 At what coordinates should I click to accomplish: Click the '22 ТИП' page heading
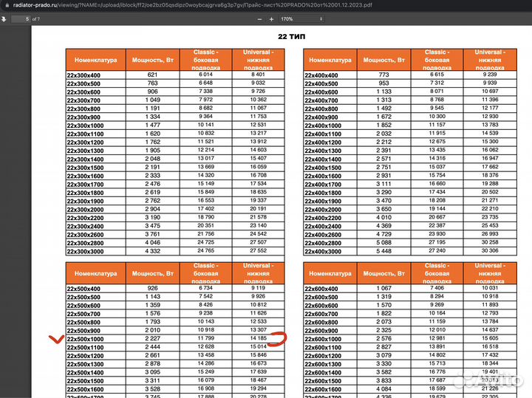292,35
